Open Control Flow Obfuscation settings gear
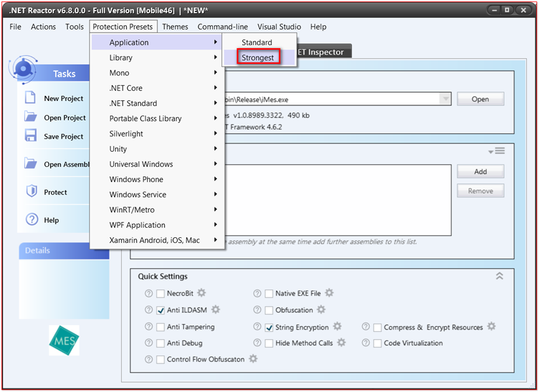 253,358
